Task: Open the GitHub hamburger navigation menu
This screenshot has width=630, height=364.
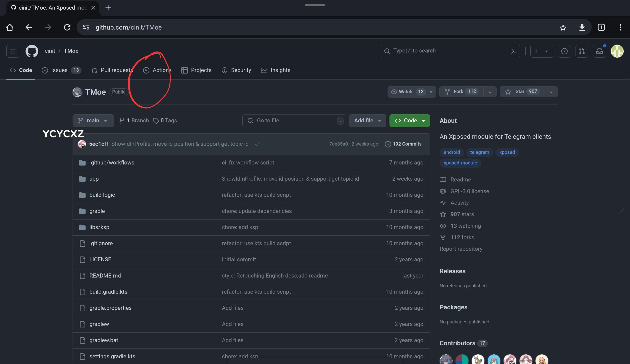Action: [13, 51]
